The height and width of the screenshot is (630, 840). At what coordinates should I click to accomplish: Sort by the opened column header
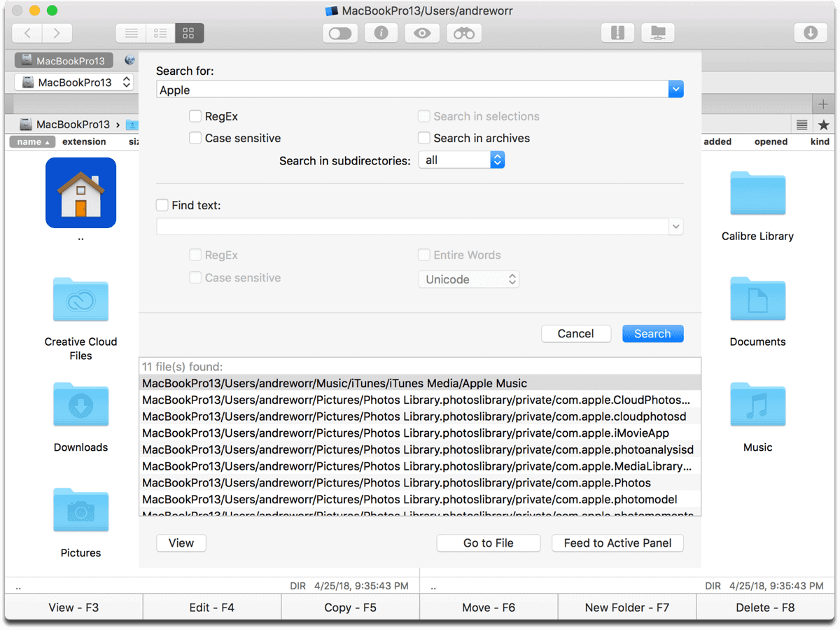(771, 141)
